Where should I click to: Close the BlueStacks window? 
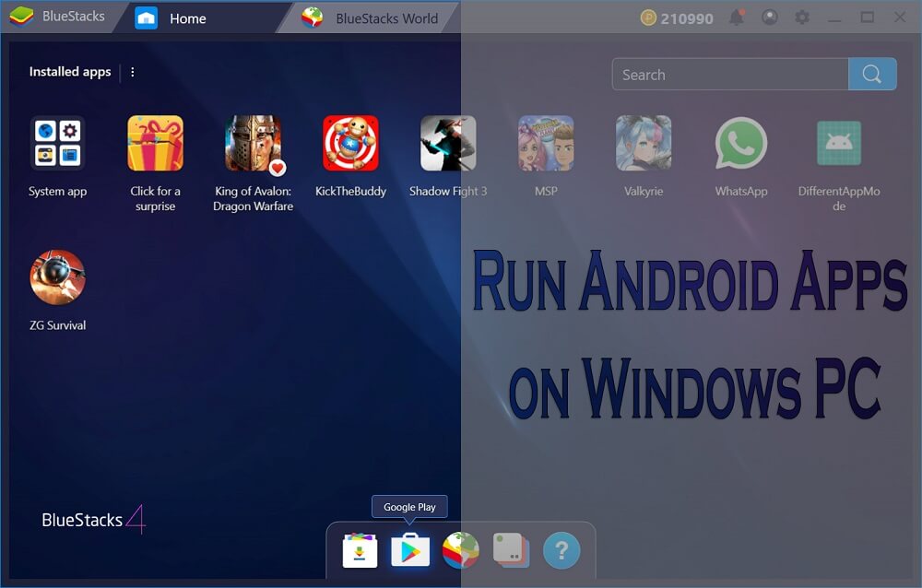pos(900,18)
